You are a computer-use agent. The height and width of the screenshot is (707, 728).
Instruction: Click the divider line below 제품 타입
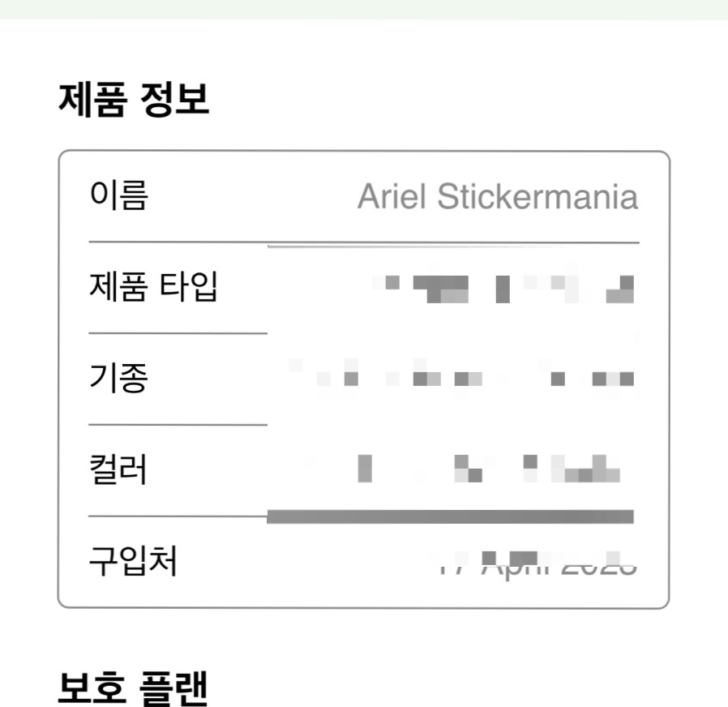tap(178, 333)
